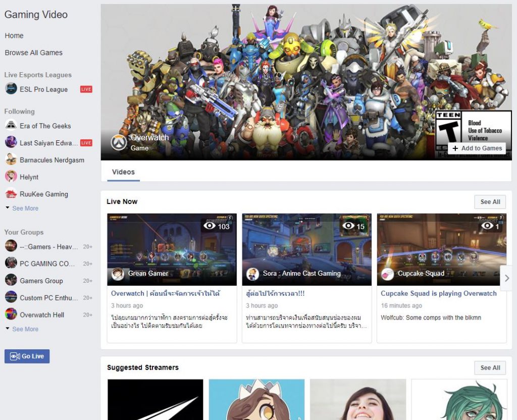This screenshot has width=517, height=420.
Task: Click viewer count eye icon showing 1
Action: [487, 226]
